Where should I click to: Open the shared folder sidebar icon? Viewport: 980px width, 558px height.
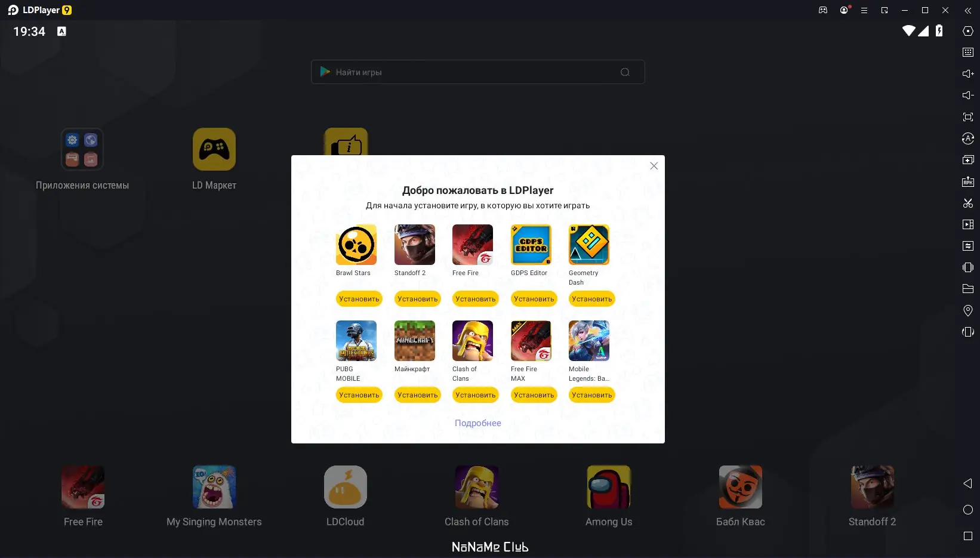coord(968,289)
